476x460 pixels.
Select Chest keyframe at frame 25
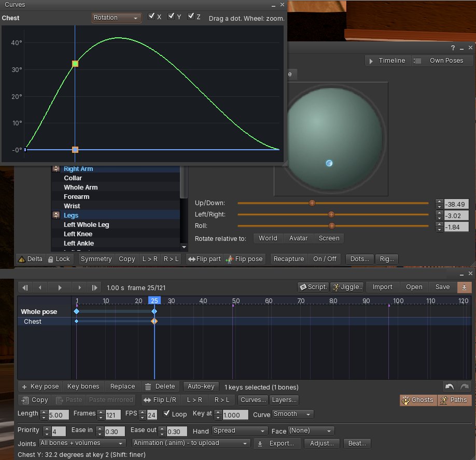[x=154, y=321]
